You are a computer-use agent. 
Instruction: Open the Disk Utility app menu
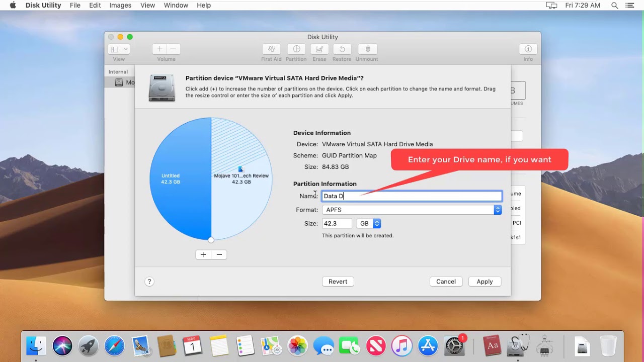pyautogui.click(x=43, y=5)
